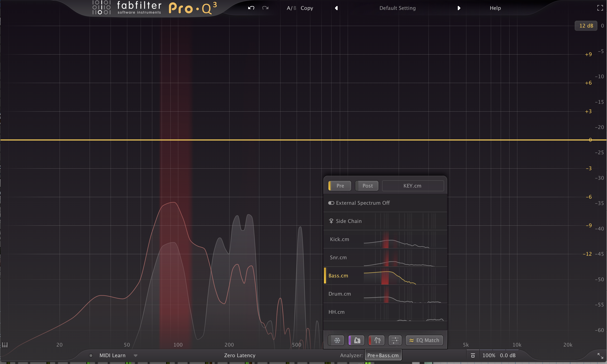The image size is (607, 364).
Task: Open the MIDI Learn dropdown arrow
Action: (x=136, y=355)
